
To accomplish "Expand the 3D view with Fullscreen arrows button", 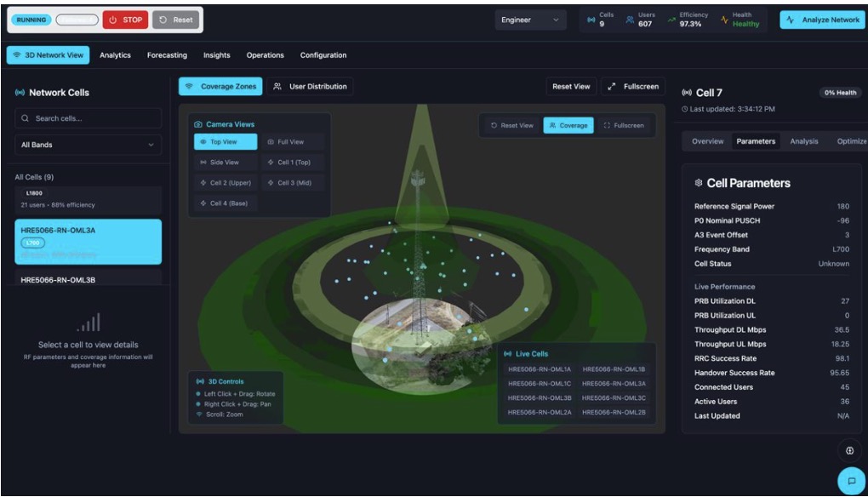I will 633,87.
